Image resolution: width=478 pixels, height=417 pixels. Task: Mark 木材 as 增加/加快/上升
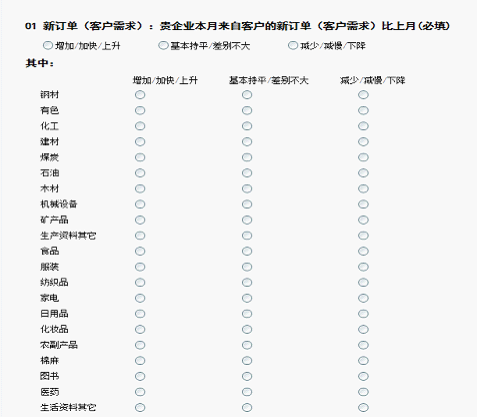pyautogui.click(x=140, y=189)
